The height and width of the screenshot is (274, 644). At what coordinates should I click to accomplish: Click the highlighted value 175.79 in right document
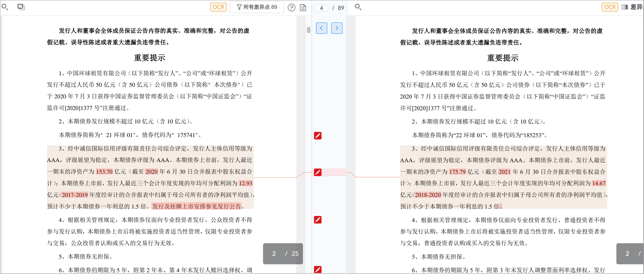pyautogui.click(x=457, y=172)
